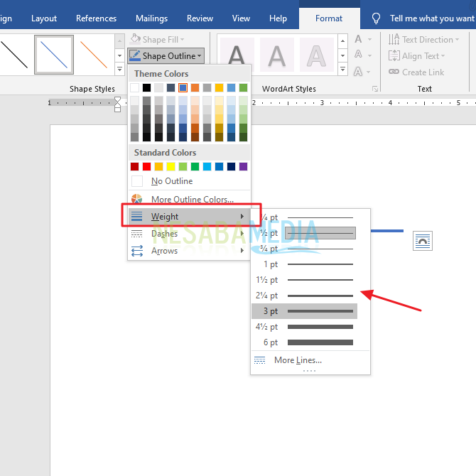Select the black diagonal line shape style

[14, 55]
